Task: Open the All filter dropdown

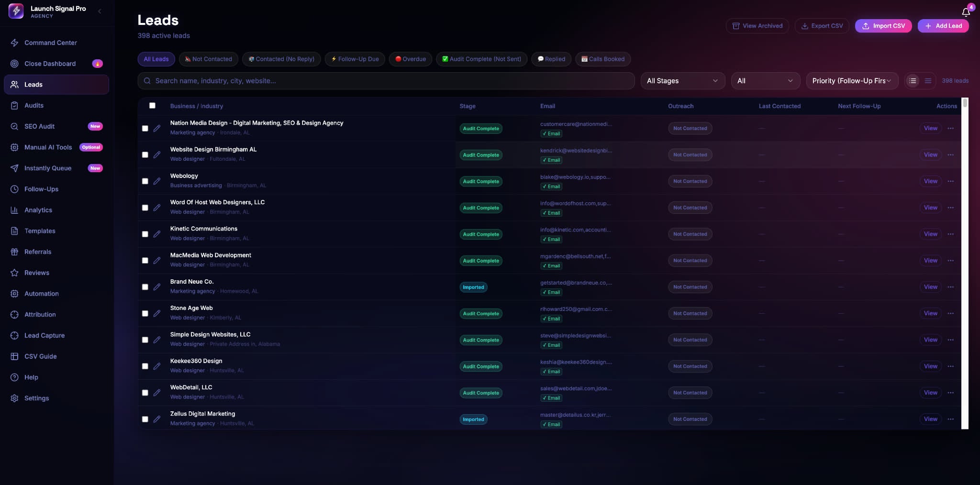Action: [x=766, y=81]
